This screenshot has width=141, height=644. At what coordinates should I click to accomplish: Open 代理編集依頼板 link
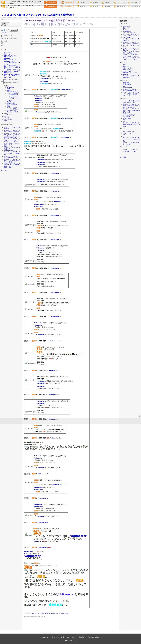click(x=11, y=103)
